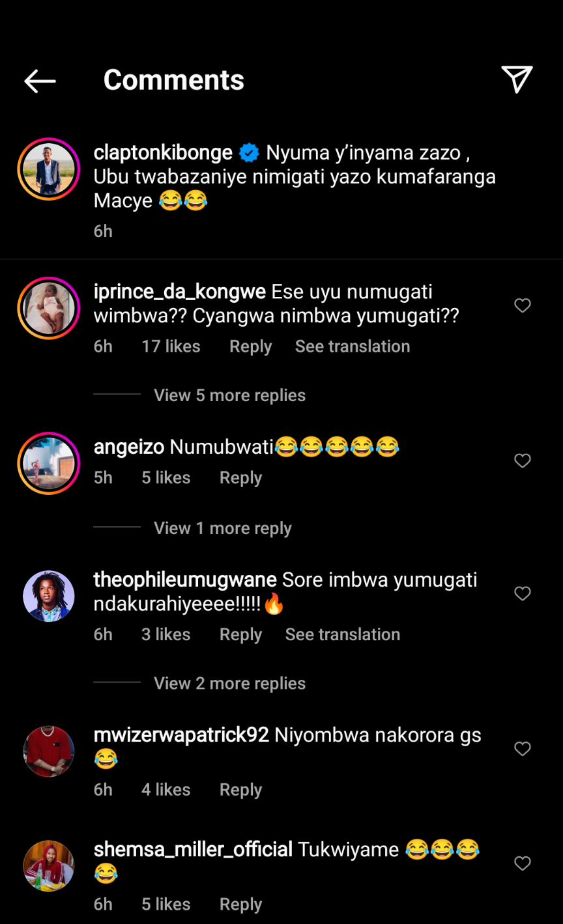The image size is (563, 924).
Task: Heart mwizerwapatrick92's comment
Action: [523, 749]
